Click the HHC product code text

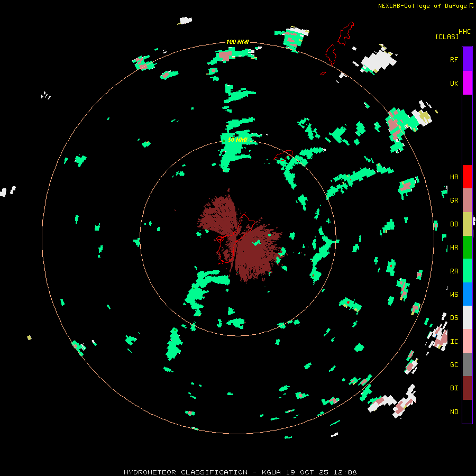point(465,32)
